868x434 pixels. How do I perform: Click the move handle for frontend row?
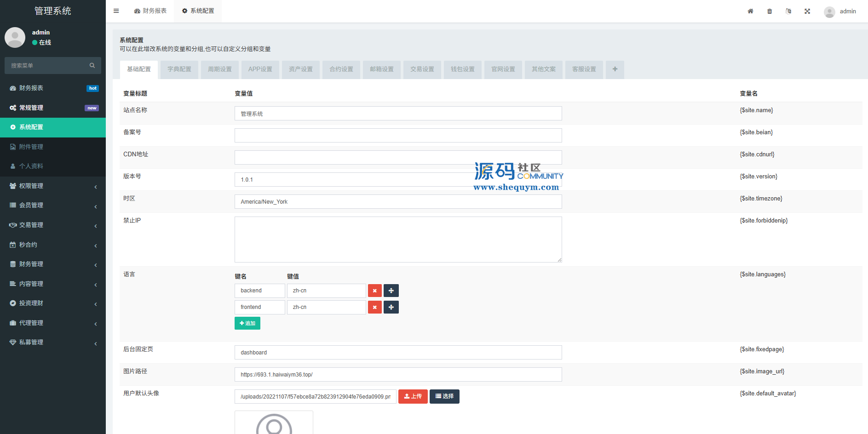coord(391,307)
